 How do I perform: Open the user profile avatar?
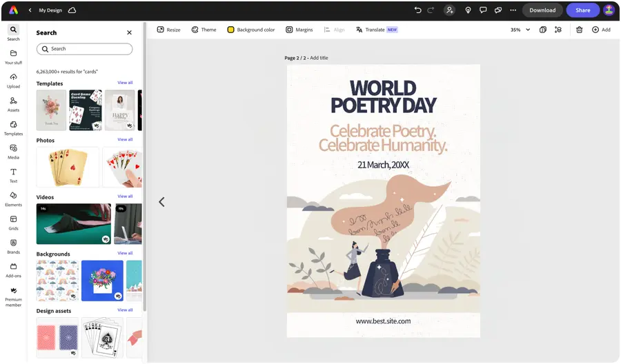tap(609, 10)
